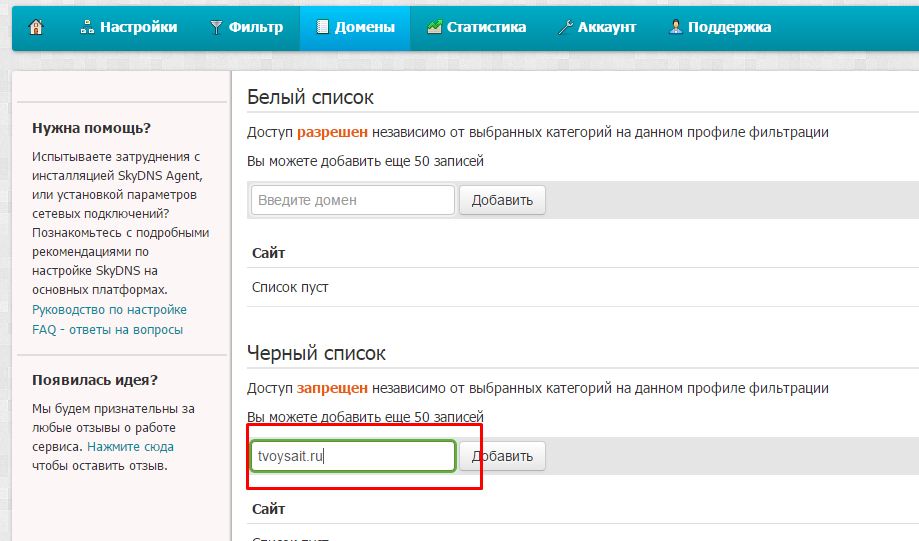
Task: Open the Статистика tab
Action: (x=486, y=27)
